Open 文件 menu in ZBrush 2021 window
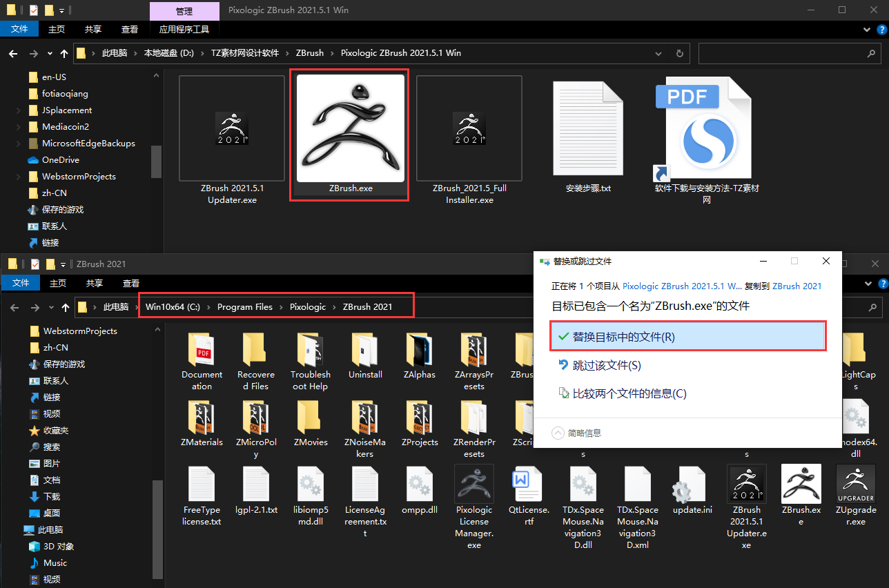The height and width of the screenshot is (588, 889). pos(21,283)
